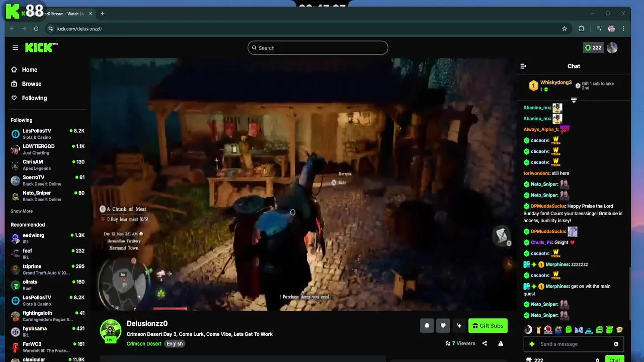
Task: Expand the gift leaderboard chevron
Action: (x=574, y=100)
